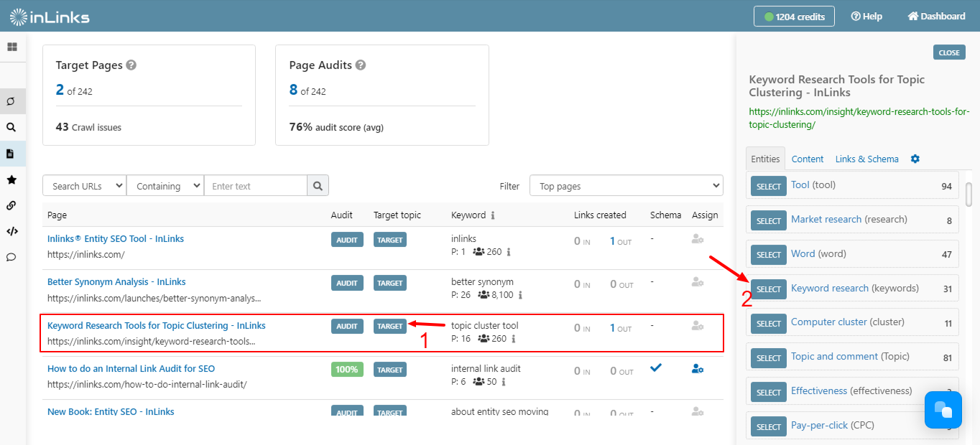Click the search button next to Enter text
The height and width of the screenshot is (445, 980).
(x=318, y=186)
